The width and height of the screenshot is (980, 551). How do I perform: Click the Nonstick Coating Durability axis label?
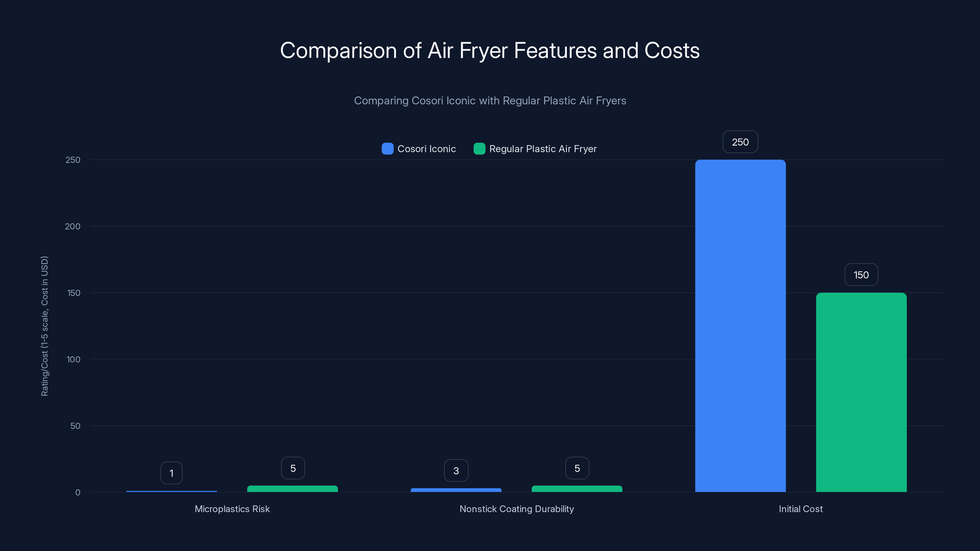[x=517, y=509]
